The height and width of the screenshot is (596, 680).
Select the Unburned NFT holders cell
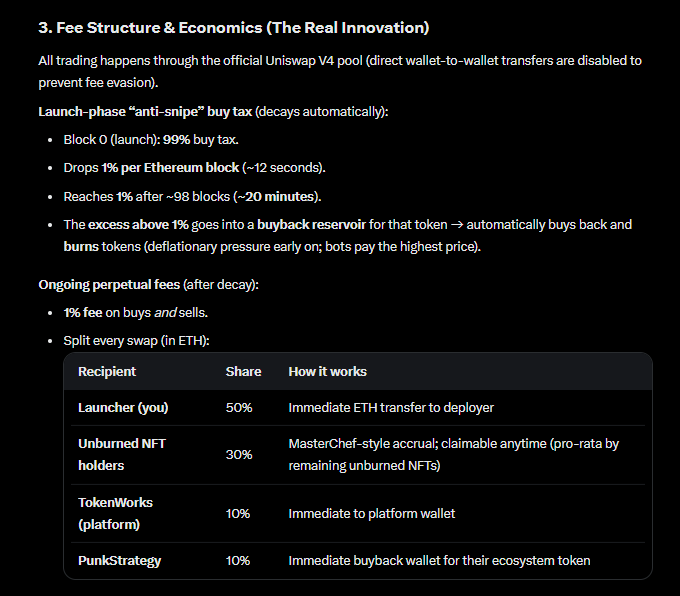tap(122, 455)
